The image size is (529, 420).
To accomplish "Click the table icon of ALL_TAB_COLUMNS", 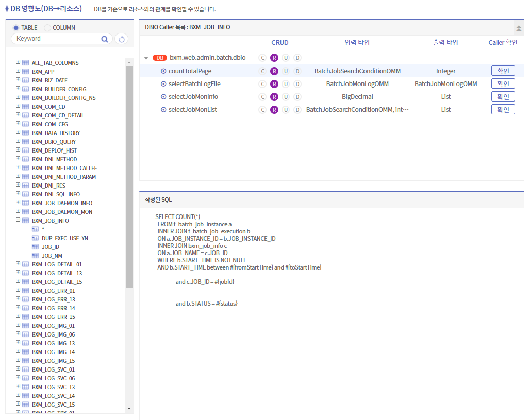I will [x=25, y=63].
